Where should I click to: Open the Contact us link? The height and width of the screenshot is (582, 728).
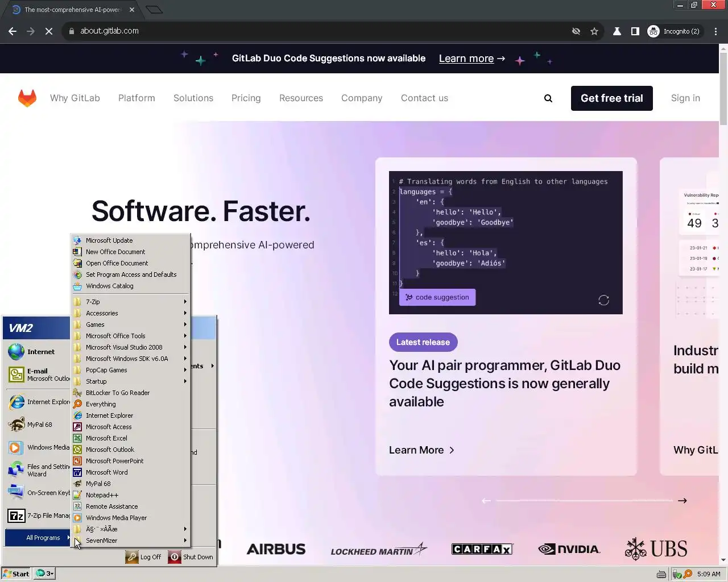tap(424, 98)
